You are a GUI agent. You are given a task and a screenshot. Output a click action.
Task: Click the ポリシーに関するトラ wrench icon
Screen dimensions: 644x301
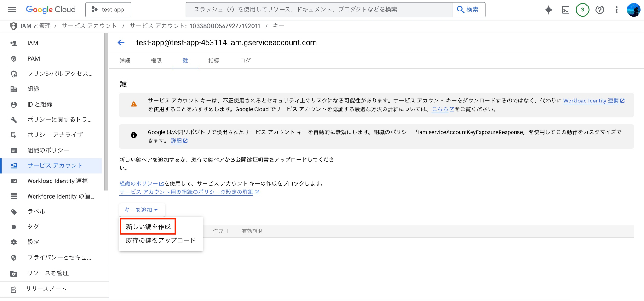pyautogui.click(x=13, y=119)
